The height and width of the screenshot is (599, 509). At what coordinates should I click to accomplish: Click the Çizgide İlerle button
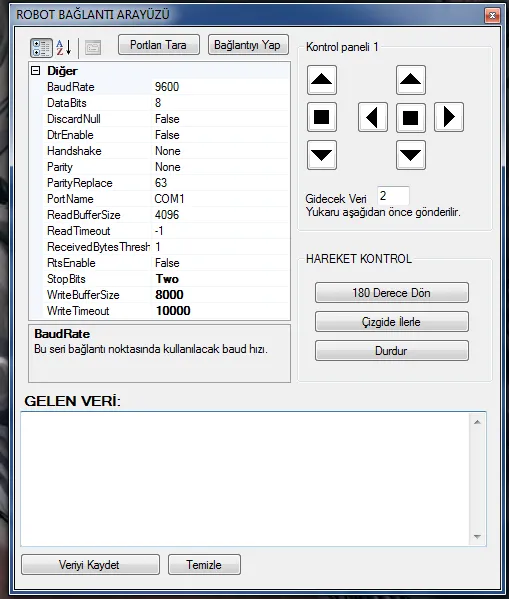coord(392,322)
